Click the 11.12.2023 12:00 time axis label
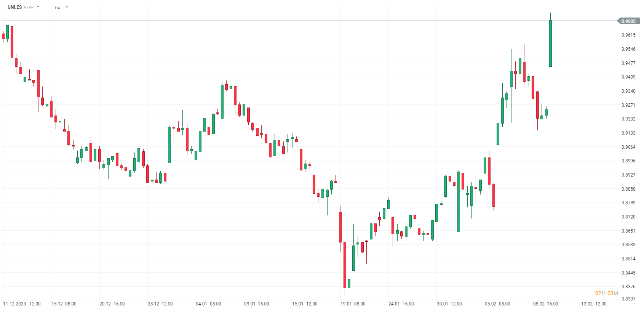The height and width of the screenshot is (310, 644). point(22,304)
